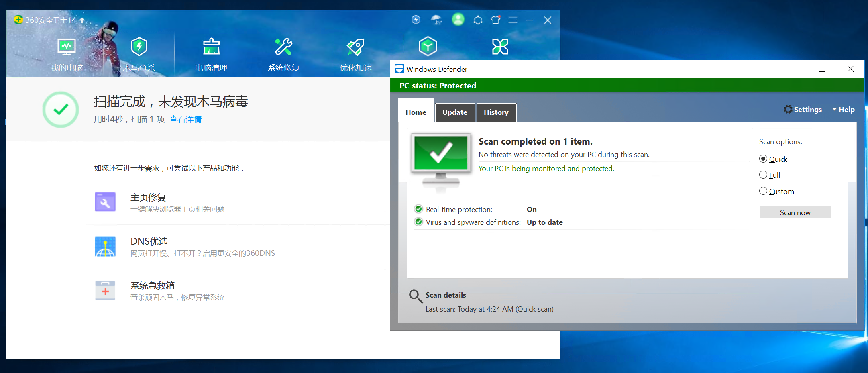This screenshot has height=373, width=868.
Task: Open 系统修复 system repair in 360
Action: (283, 55)
